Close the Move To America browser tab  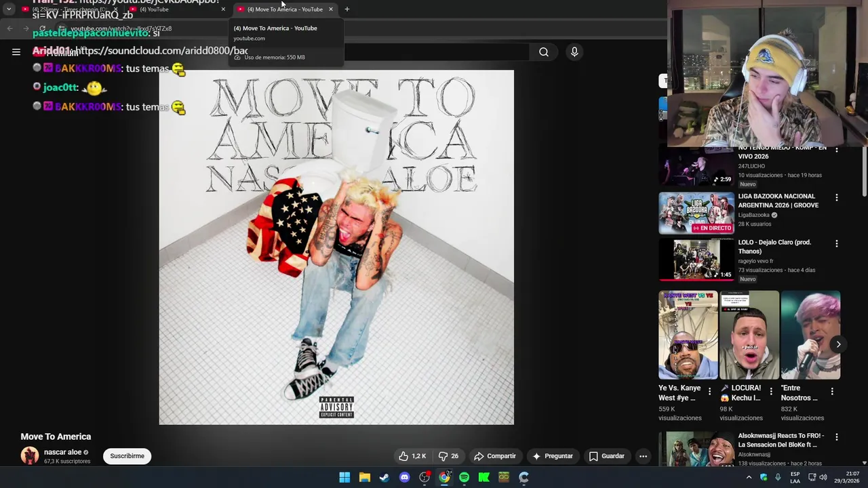[330, 9]
